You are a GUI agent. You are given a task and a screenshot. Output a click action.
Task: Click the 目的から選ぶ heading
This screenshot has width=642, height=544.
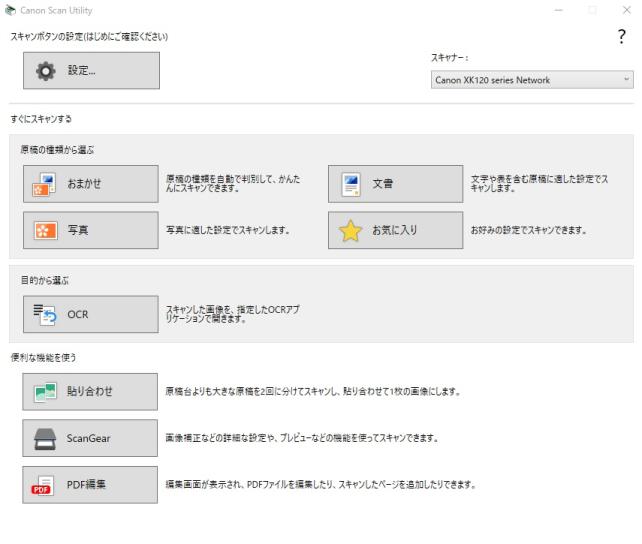coord(45,280)
